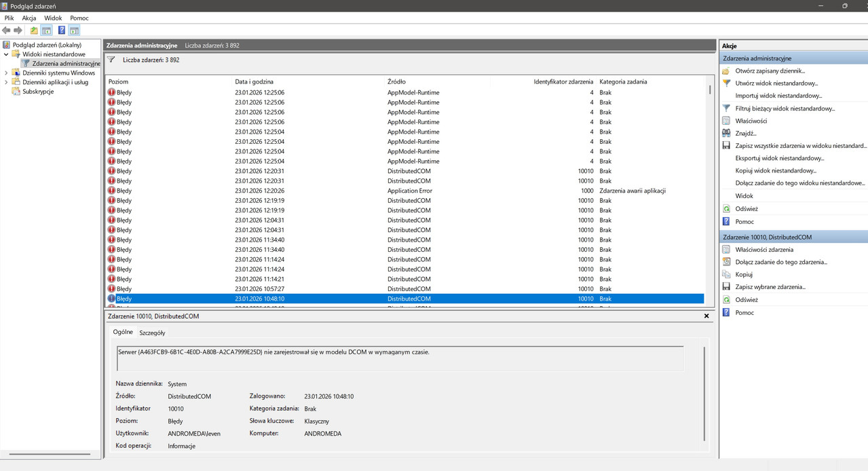Click the console tree horizontal scrollbar

[x=50, y=454]
